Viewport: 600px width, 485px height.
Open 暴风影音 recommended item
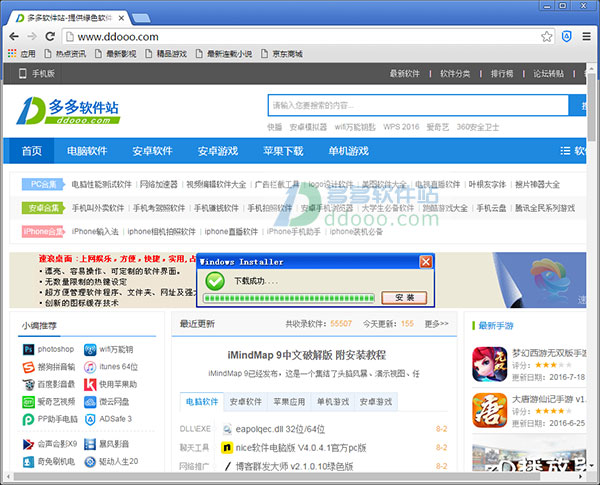[106, 444]
